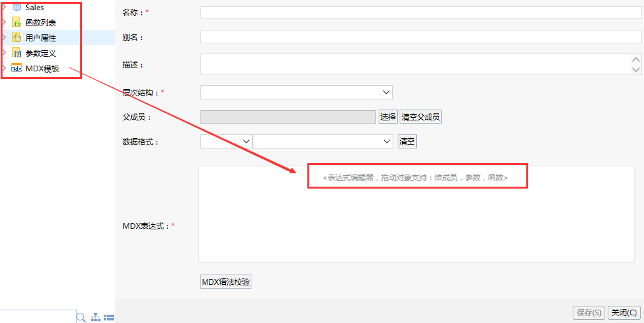Click the 选择 parent member button

point(388,117)
